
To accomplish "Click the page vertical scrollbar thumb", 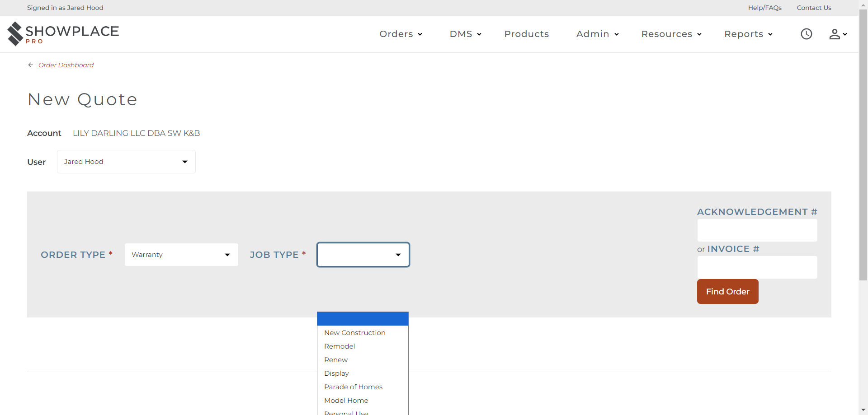I will click(863, 145).
